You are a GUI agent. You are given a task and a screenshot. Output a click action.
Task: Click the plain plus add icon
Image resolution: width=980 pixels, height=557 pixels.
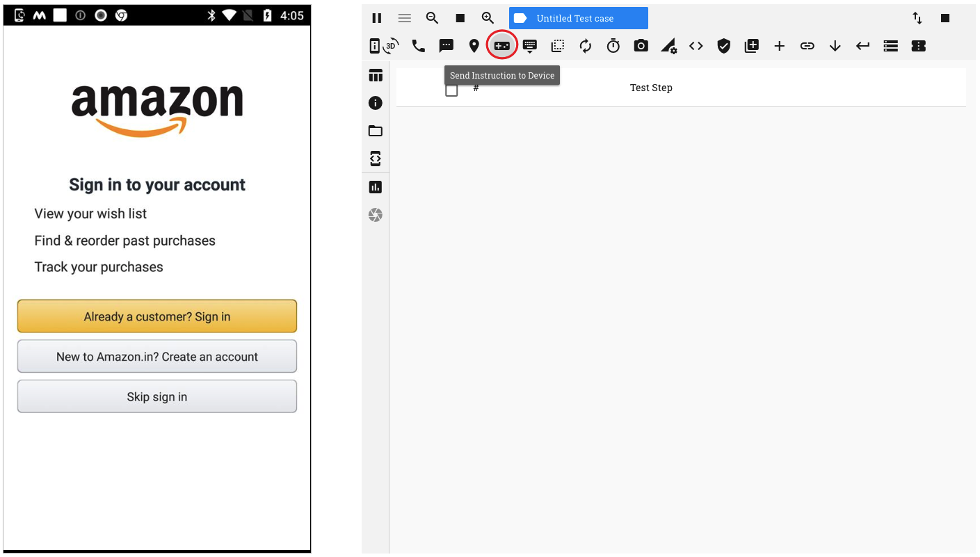coord(780,46)
